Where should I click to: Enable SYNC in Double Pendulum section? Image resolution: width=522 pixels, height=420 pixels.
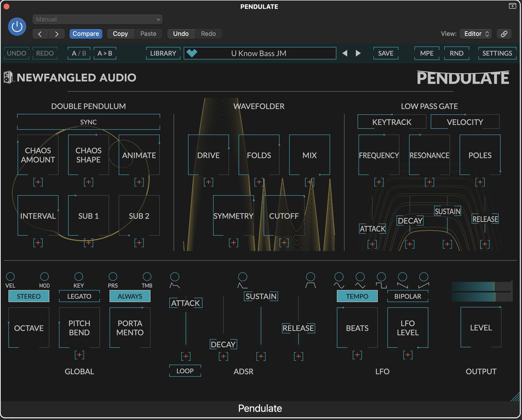click(x=88, y=122)
